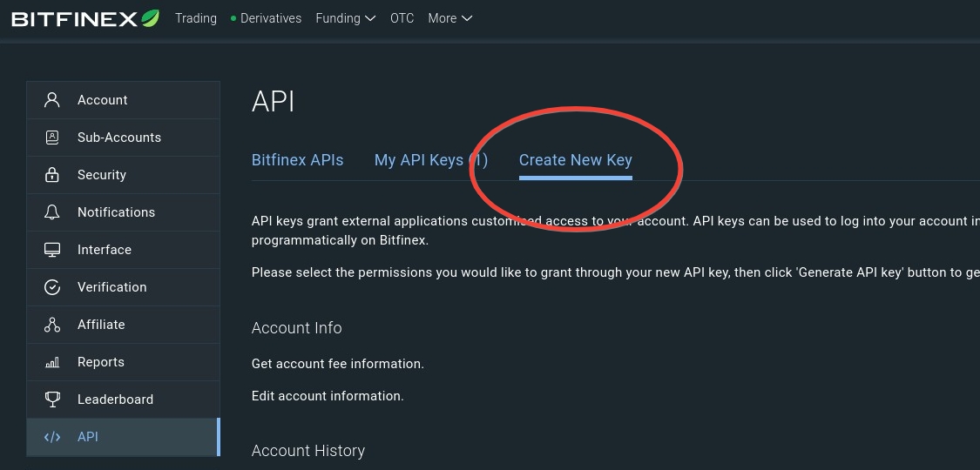Open Notifications settings
The height and width of the screenshot is (470, 980).
pyautogui.click(x=123, y=212)
